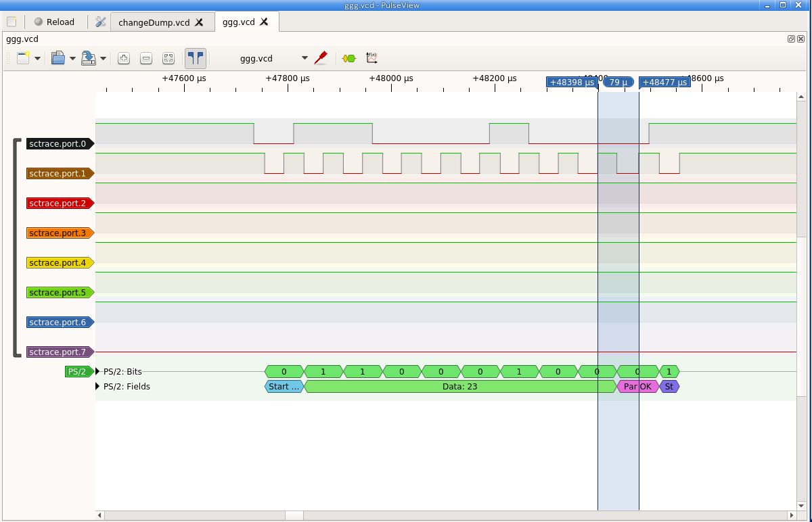Toggle the show cursors button
The height and width of the screenshot is (522, 812).
pyautogui.click(x=195, y=58)
